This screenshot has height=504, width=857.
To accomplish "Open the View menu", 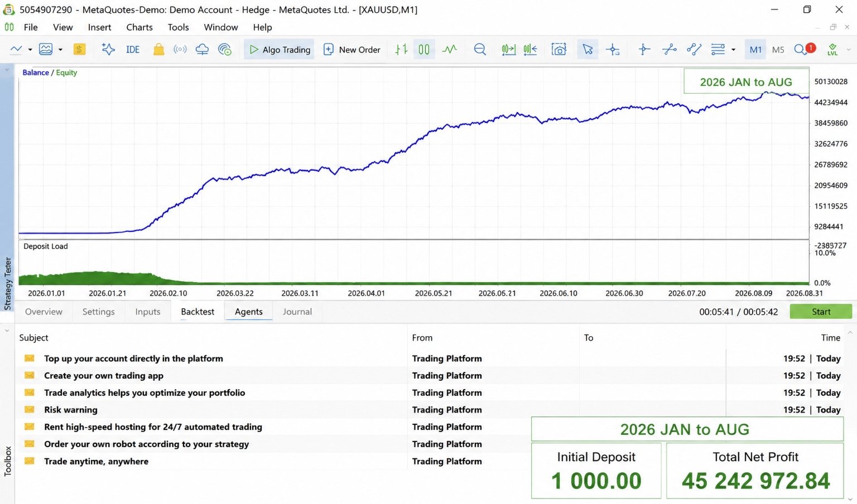I will click(62, 27).
